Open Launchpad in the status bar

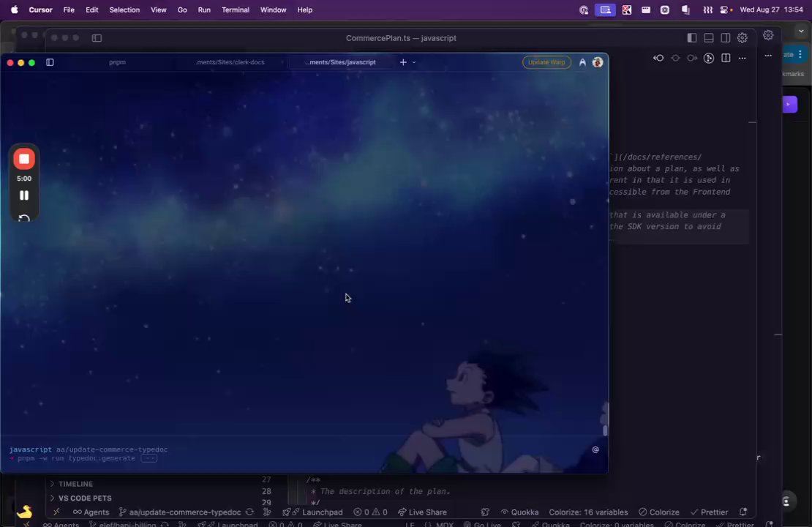point(313,512)
